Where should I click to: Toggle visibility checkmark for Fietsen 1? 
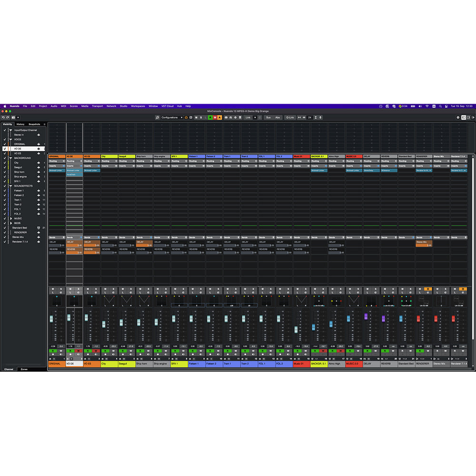5,191
